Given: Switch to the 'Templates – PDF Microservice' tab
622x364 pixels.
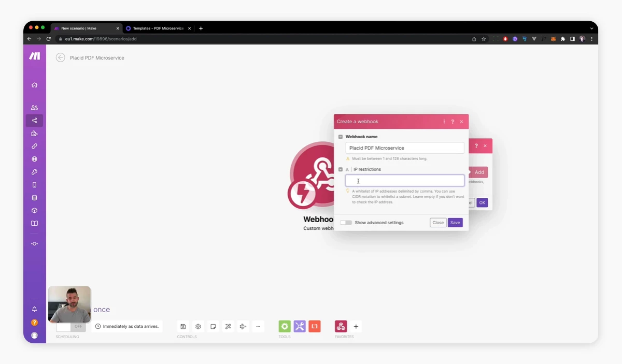Looking at the screenshot, I should pyautogui.click(x=158, y=28).
